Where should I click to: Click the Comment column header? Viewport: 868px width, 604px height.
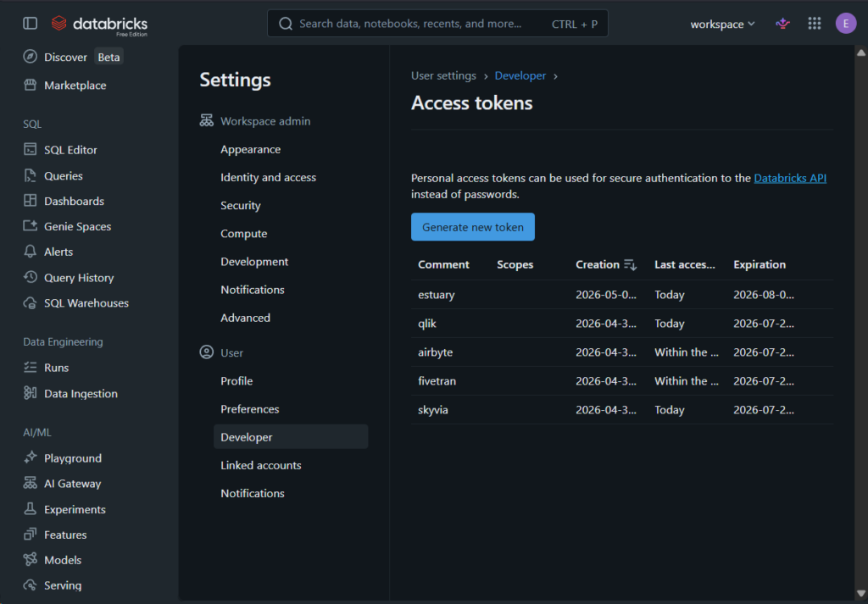[443, 265]
